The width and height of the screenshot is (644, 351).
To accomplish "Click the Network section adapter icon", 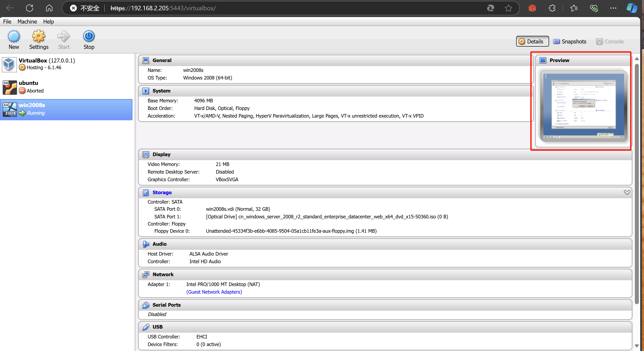I will (145, 274).
